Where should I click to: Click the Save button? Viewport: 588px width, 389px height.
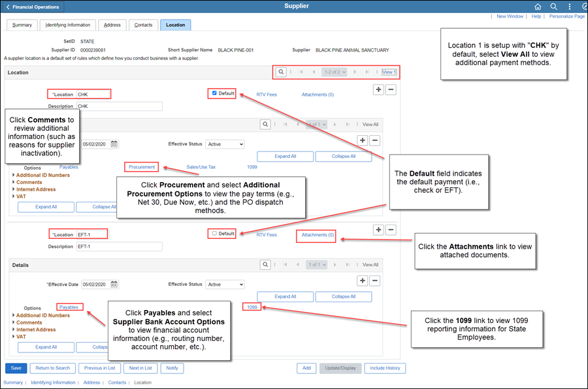point(16,368)
